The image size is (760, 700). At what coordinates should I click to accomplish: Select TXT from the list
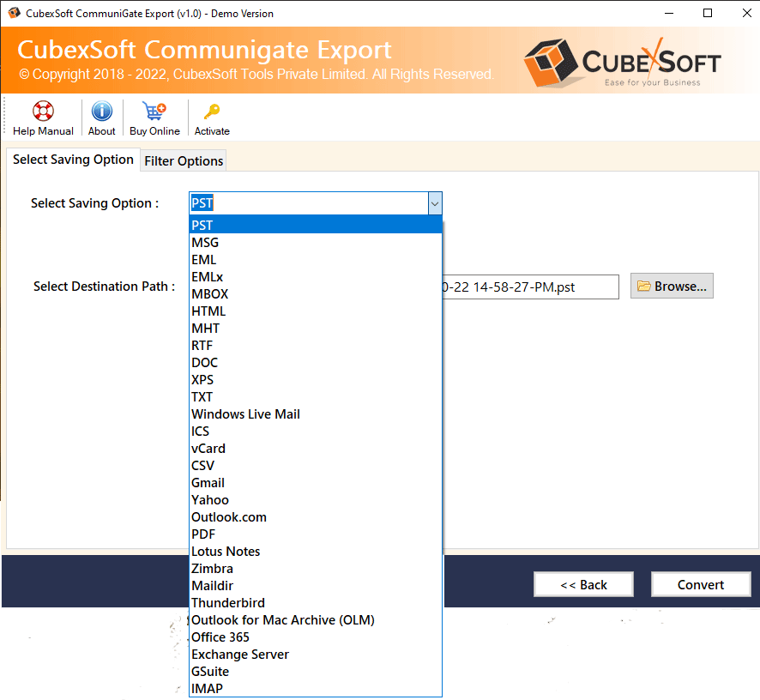[x=316, y=397]
